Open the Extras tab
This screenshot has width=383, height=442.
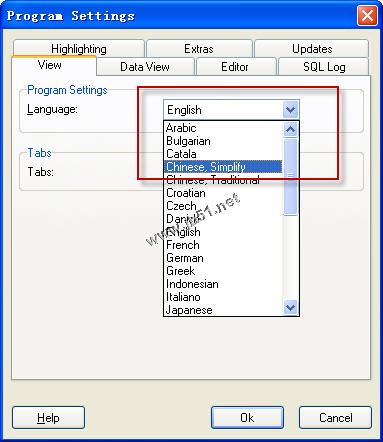click(199, 49)
